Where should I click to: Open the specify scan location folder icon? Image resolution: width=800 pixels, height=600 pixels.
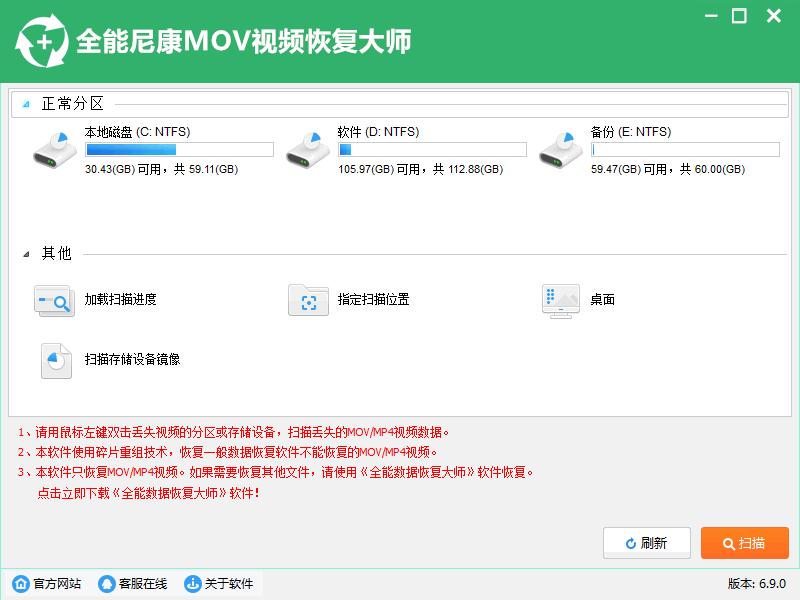308,301
